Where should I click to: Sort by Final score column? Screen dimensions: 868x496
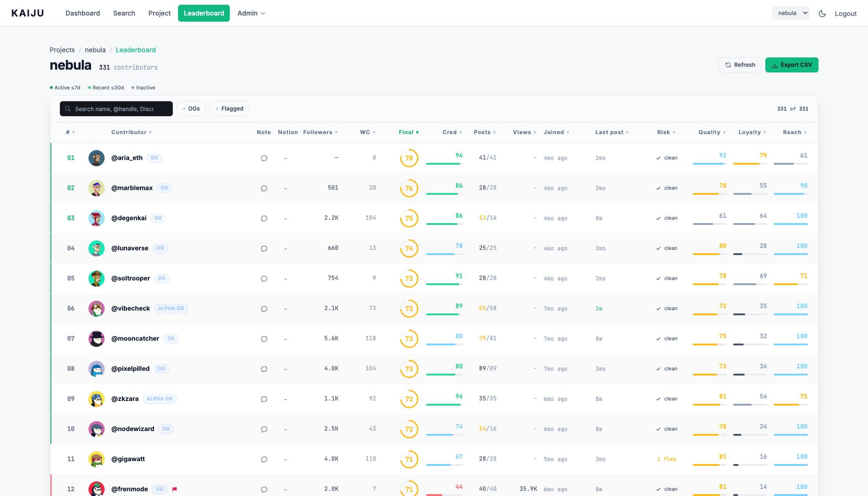(409, 132)
